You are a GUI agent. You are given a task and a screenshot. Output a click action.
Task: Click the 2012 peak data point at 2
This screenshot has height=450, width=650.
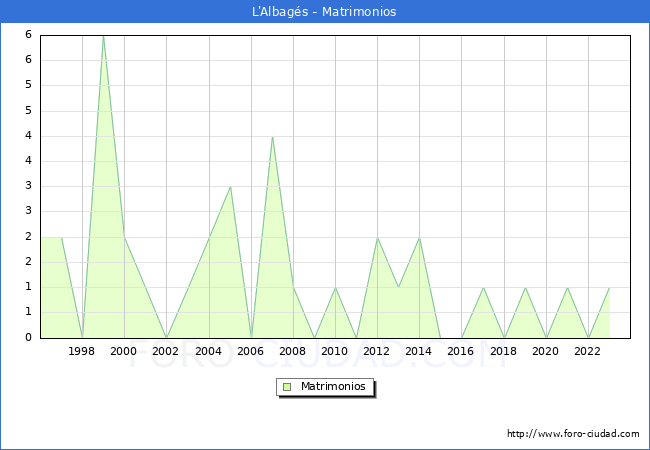pos(377,237)
